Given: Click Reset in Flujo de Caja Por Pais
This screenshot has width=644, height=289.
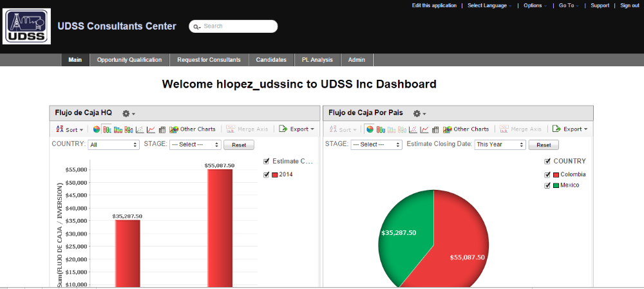Looking at the screenshot, I should pyautogui.click(x=544, y=145).
